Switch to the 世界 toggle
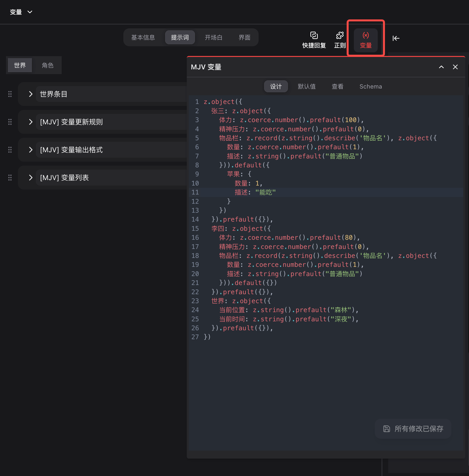The height and width of the screenshot is (476, 469). pyautogui.click(x=20, y=65)
